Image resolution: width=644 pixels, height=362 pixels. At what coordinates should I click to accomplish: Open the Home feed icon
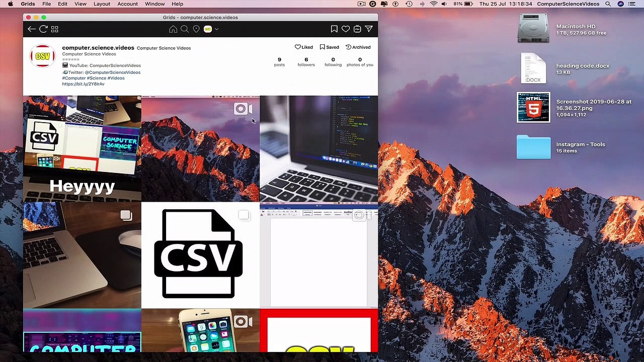[173, 29]
